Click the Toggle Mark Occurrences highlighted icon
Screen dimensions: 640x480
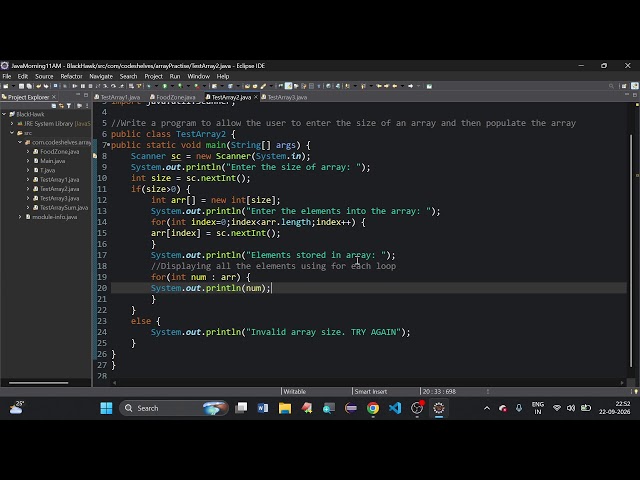[x=289, y=86]
